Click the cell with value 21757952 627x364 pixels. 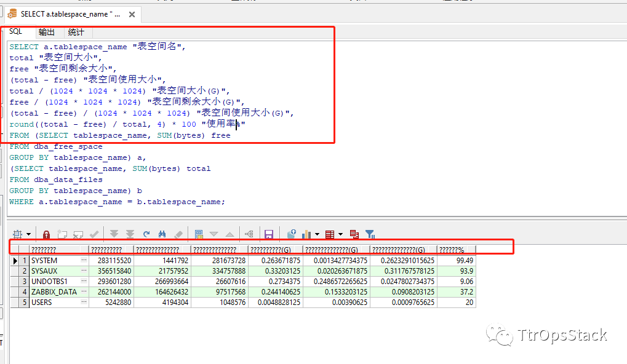pos(162,271)
